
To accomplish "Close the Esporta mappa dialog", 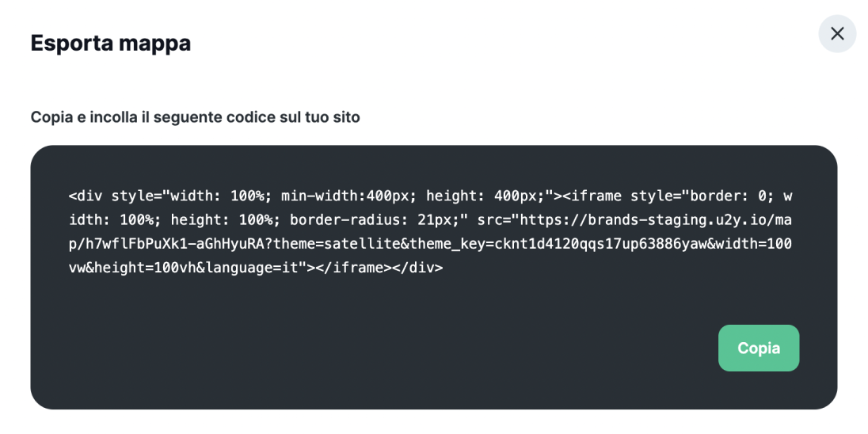I will pyautogui.click(x=837, y=34).
